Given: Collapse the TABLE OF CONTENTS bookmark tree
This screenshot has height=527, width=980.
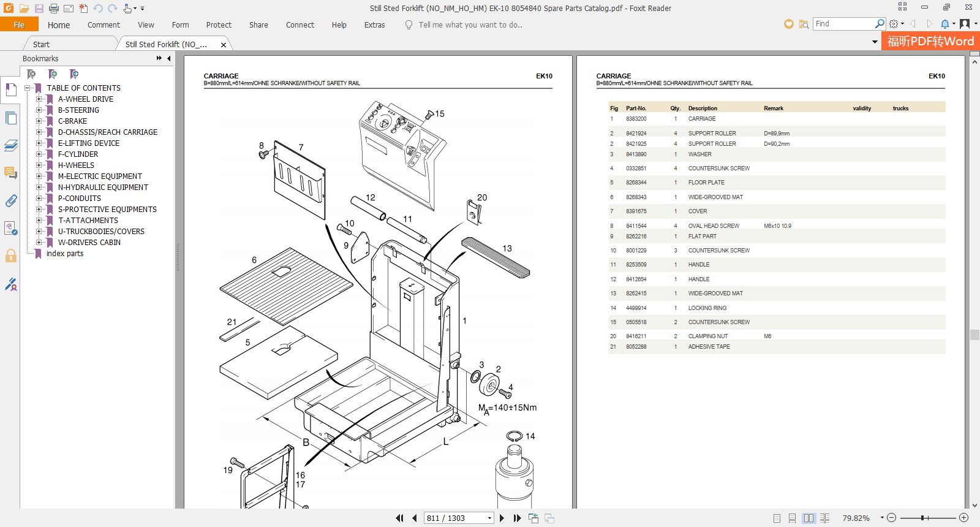Looking at the screenshot, I should point(28,88).
